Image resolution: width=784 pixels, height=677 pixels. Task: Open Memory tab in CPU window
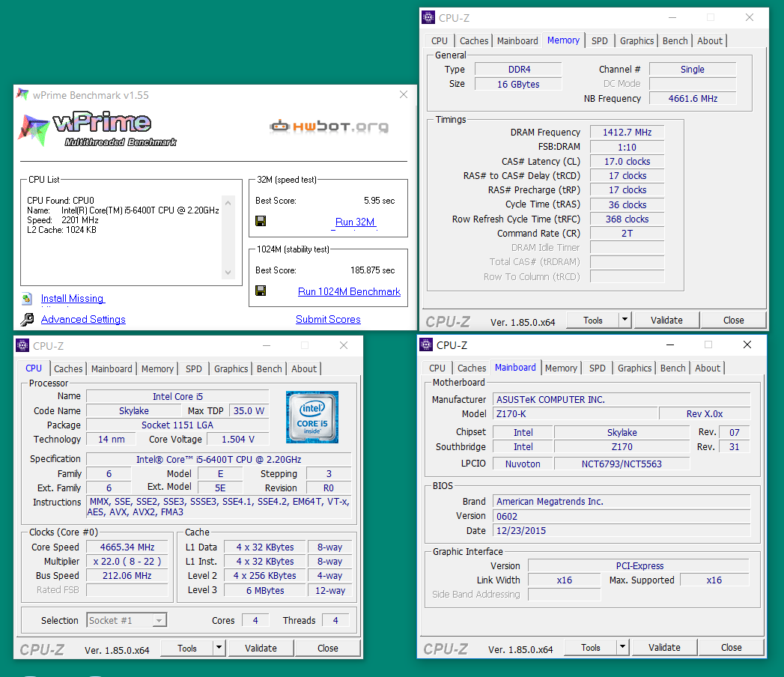coord(157,369)
